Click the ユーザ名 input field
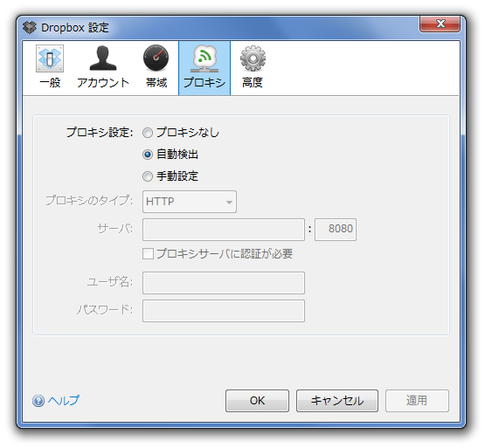The width and height of the screenshot is (485, 448). [x=224, y=283]
